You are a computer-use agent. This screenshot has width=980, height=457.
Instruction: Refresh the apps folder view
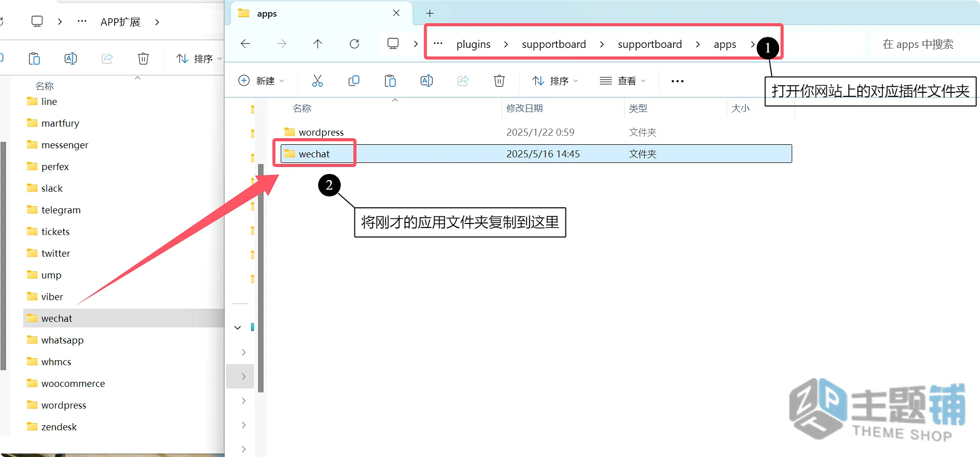[x=354, y=44]
